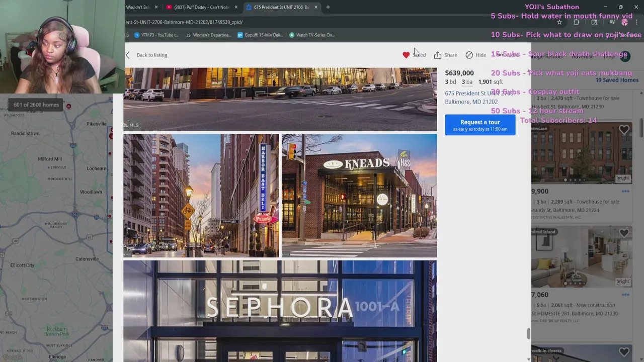The image size is (644, 362).
Task: Switch to the Puff Daddy YouTube tab
Action: [202, 7]
